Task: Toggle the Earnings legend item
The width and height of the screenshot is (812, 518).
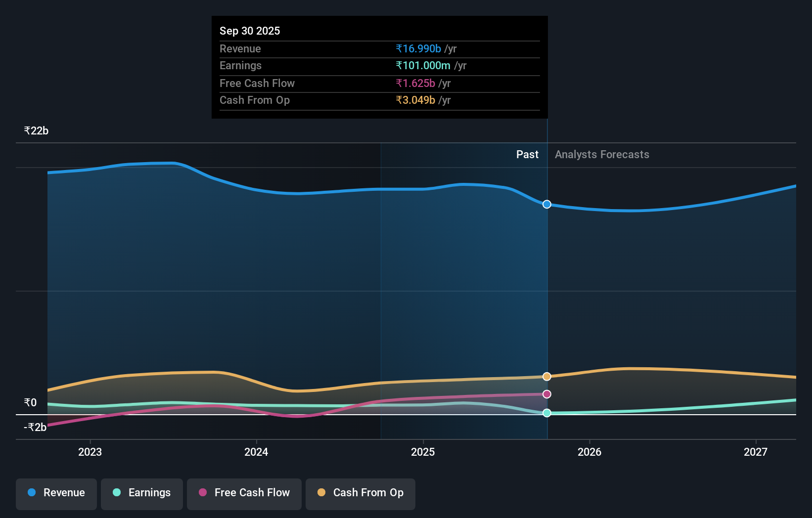Action: click(141, 493)
